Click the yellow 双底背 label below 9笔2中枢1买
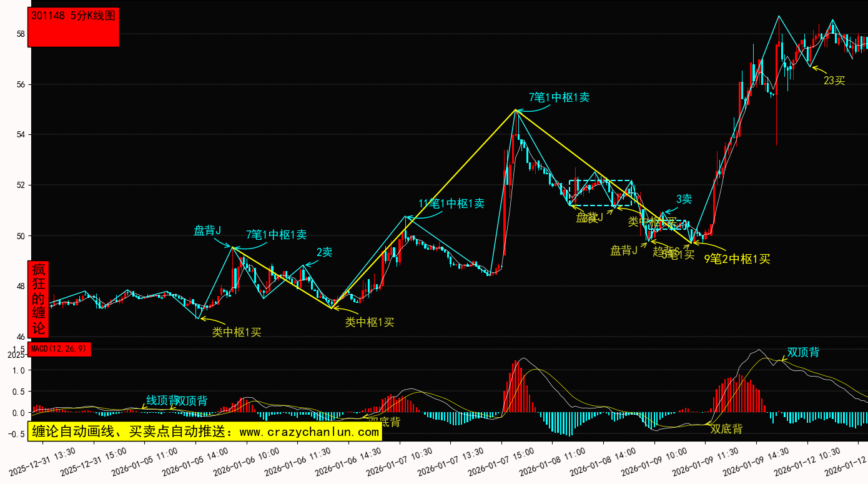This screenshot has width=868, height=484. pyautogui.click(x=726, y=429)
